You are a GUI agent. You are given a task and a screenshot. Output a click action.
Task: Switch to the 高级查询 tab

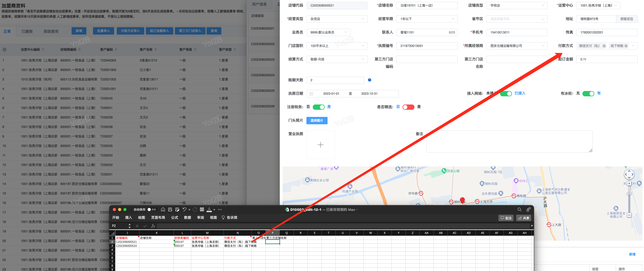click(51, 31)
